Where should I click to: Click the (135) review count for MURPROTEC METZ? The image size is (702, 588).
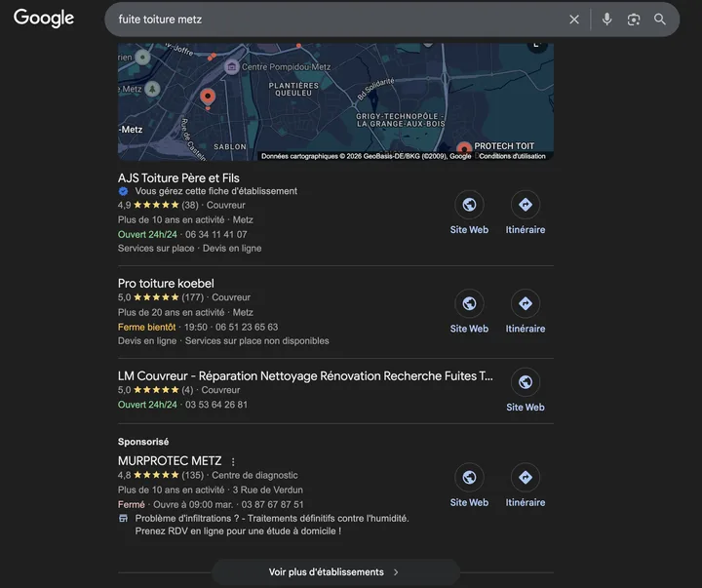click(x=192, y=475)
